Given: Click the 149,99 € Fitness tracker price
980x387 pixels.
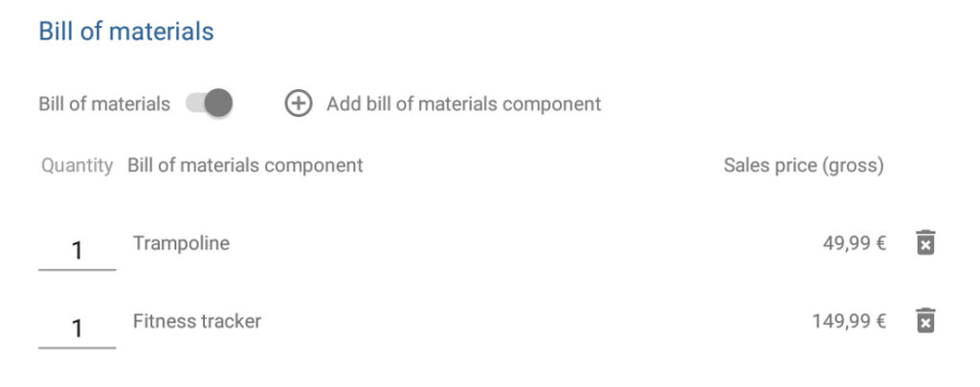Looking at the screenshot, I should click(849, 321).
